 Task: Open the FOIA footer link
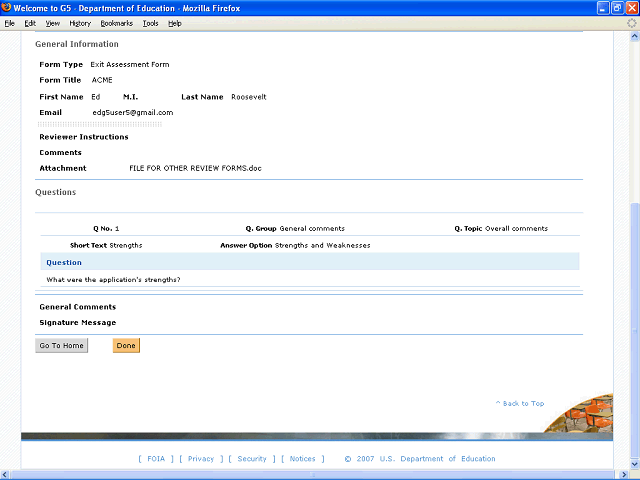click(x=156, y=459)
